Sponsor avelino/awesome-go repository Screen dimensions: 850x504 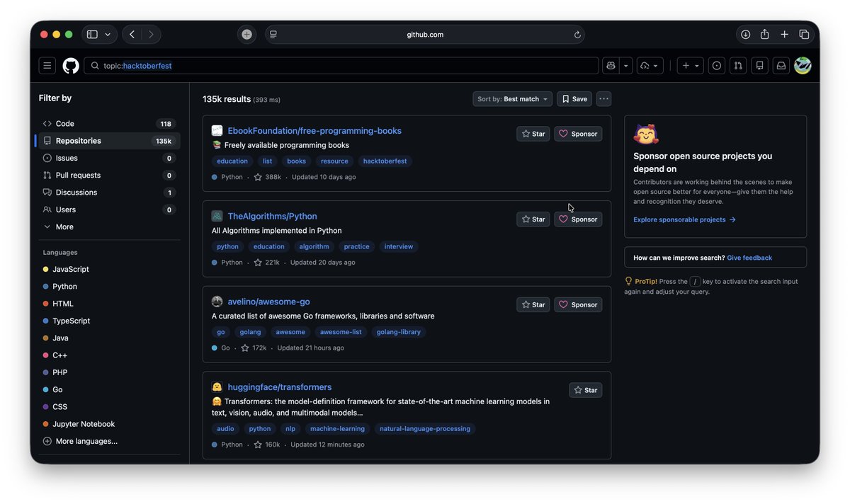(x=578, y=305)
